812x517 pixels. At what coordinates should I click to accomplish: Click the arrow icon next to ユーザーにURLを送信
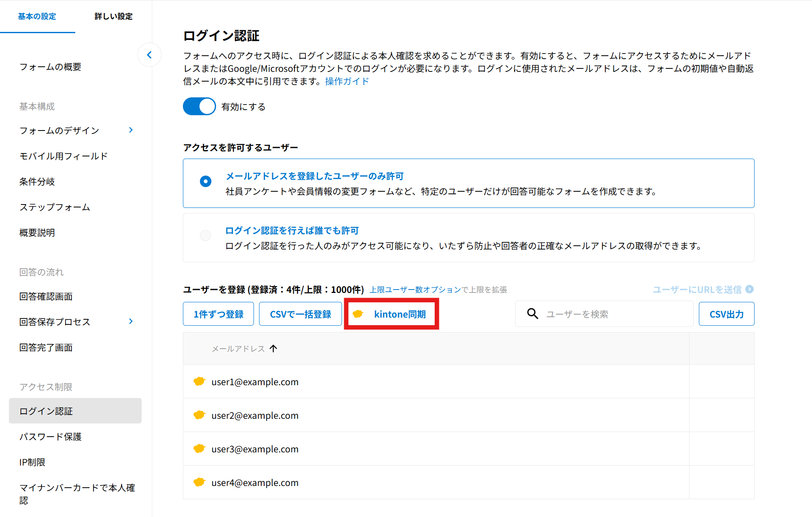pyautogui.click(x=749, y=290)
